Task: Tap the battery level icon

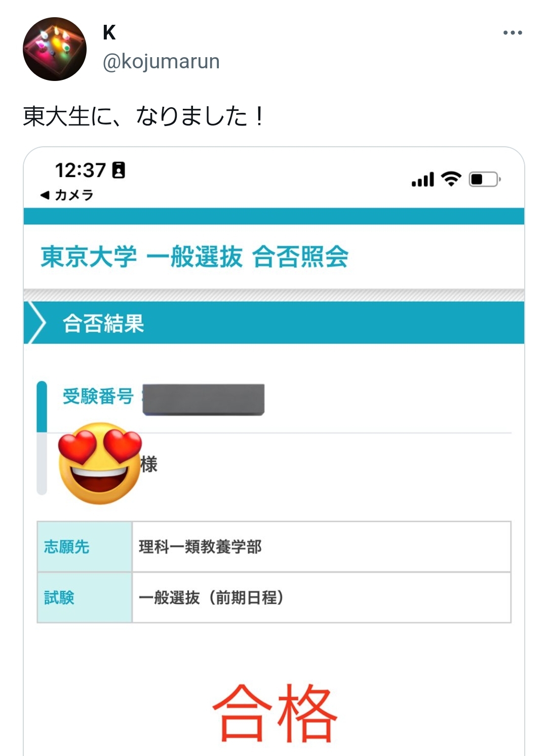Action: coord(484,179)
